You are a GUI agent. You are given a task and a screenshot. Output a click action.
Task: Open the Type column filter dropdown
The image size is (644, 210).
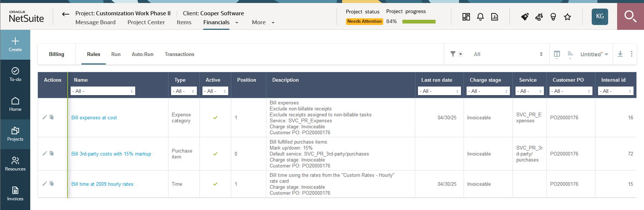[x=184, y=91]
